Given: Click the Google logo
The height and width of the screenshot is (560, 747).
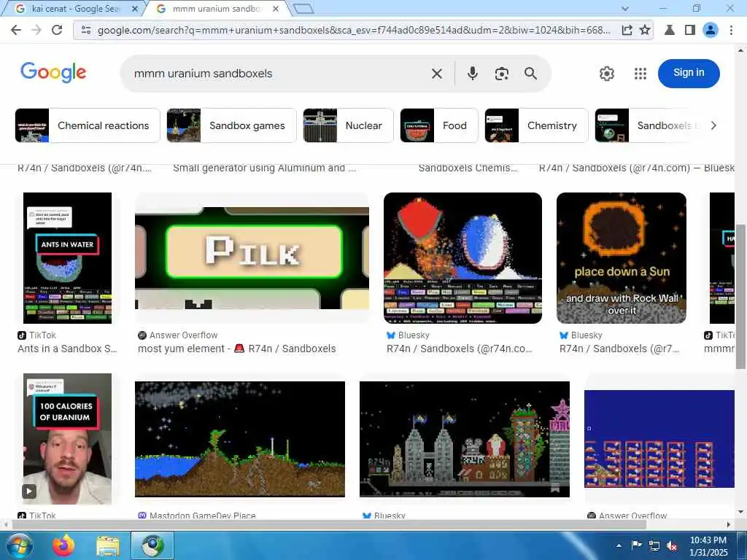Looking at the screenshot, I should tap(53, 72).
